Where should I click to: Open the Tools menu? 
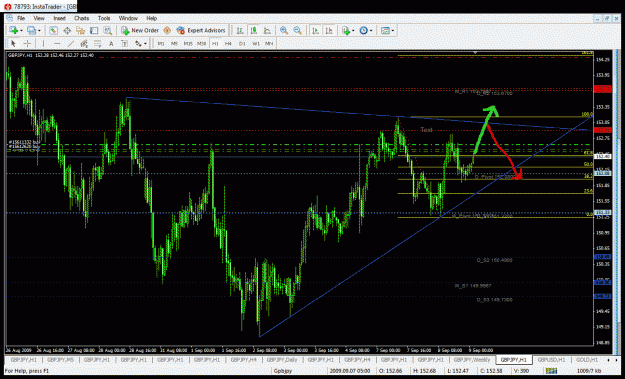point(104,18)
